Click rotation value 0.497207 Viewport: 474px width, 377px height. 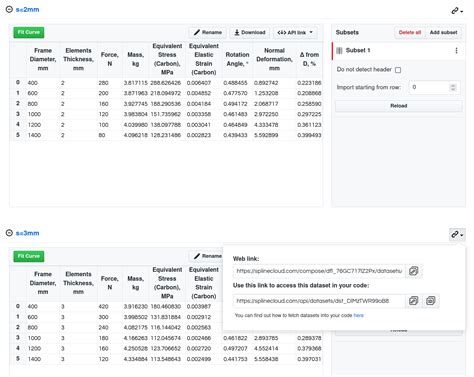235,349
